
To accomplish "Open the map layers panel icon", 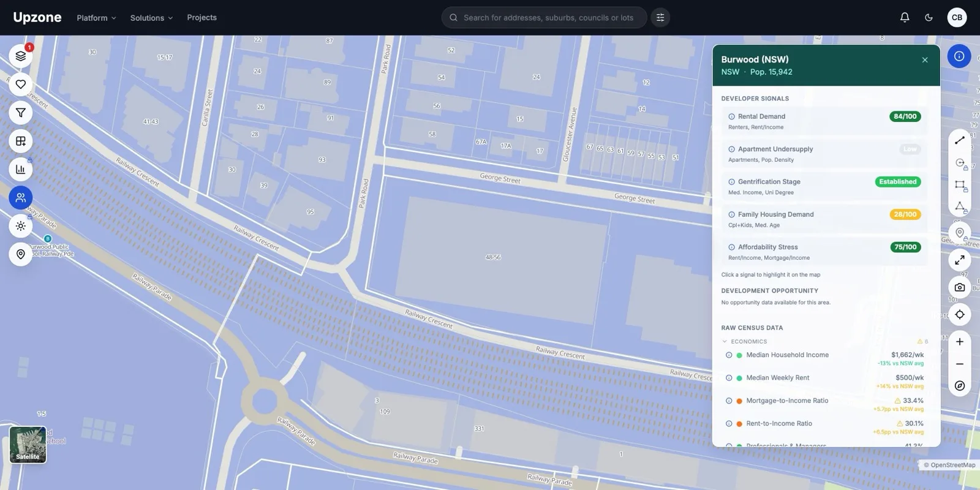I will (x=21, y=56).
